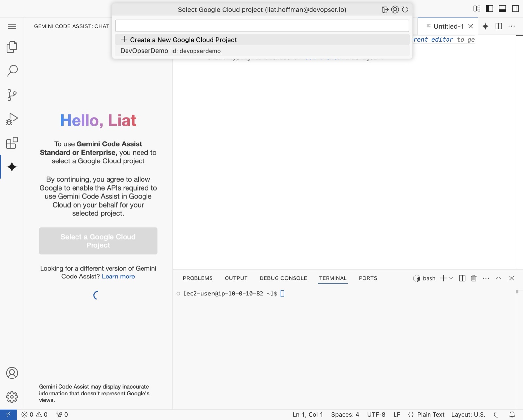Viewport: 523px width, 420px height.
Task: Change end of line sequence LF
Action: [397, 414]
